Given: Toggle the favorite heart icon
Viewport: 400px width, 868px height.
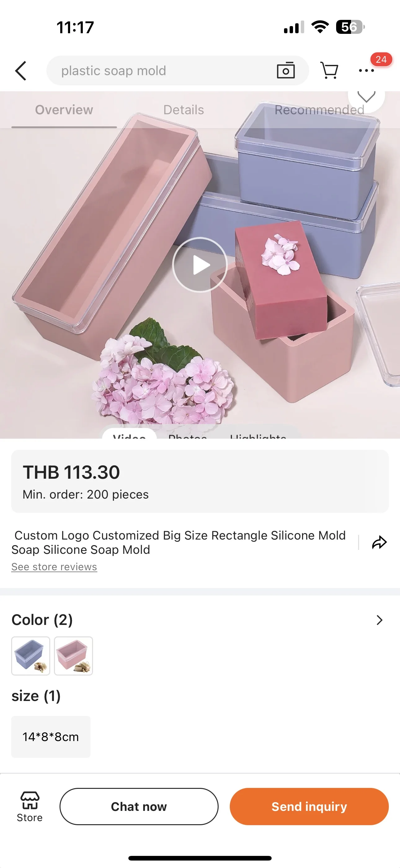Looking at the screenshot, I should 366,96.
